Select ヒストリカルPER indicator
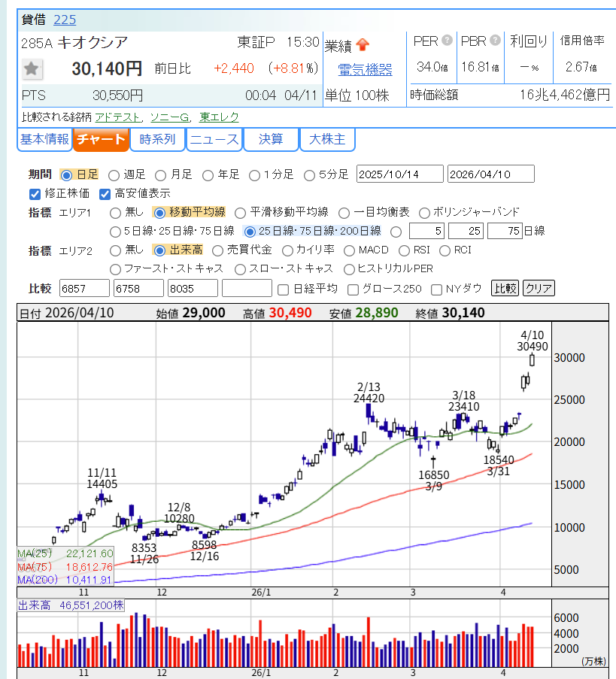The height and width of the screenshot is (679, 616). click(x=349, y=270)
